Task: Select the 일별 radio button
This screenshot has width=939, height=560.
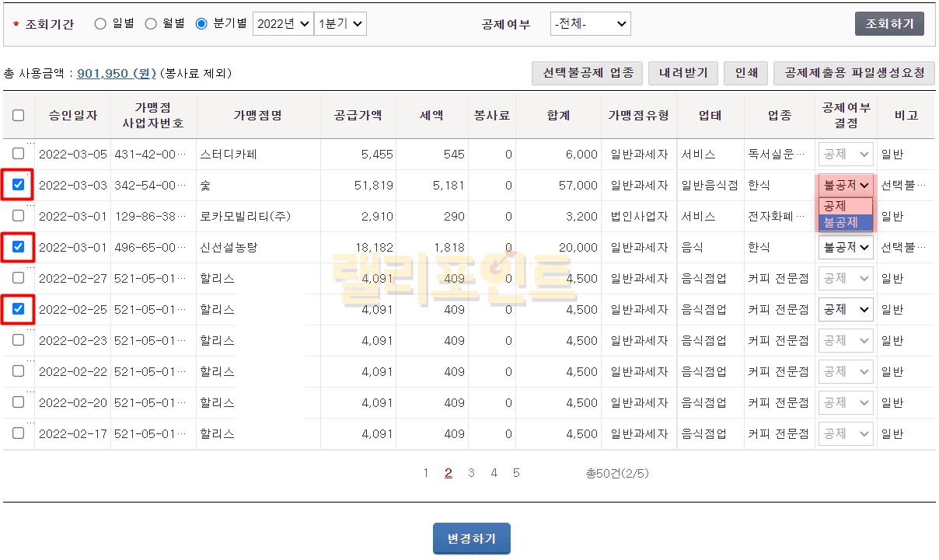Action: coord(100,23)
